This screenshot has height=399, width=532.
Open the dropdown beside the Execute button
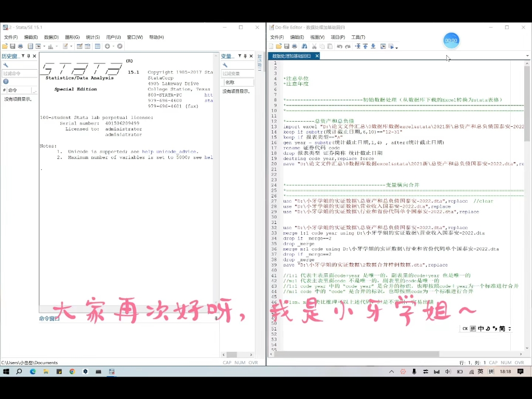(x=396, y=46)
